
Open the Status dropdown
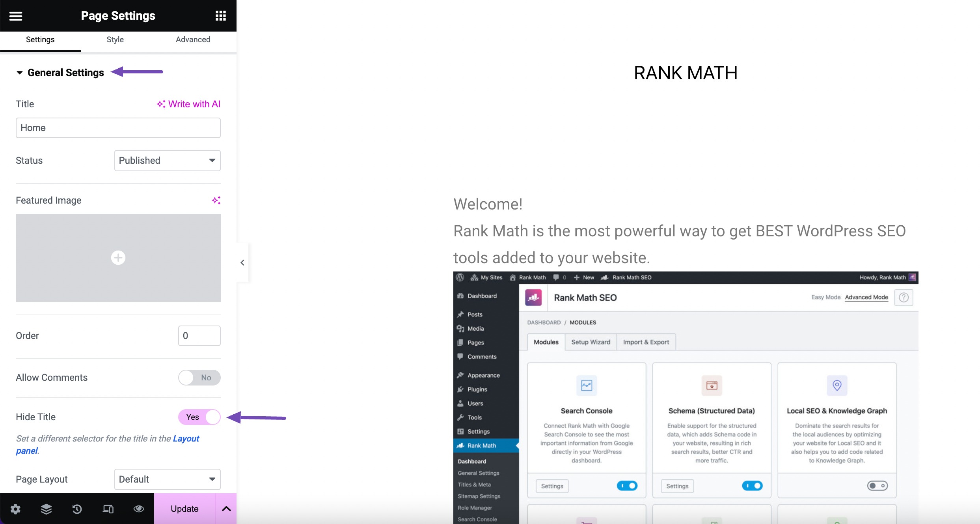pos(168,161)
